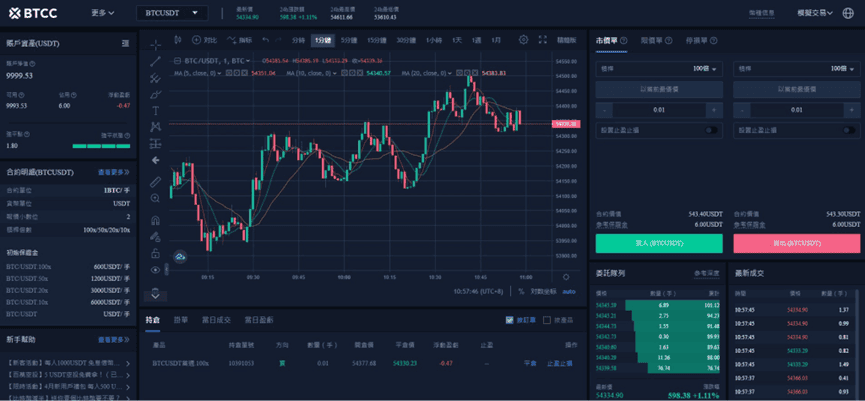The image size is (865, 401).
Task: Increase buy quantity with plus button
Action: [x=714, y=110]
